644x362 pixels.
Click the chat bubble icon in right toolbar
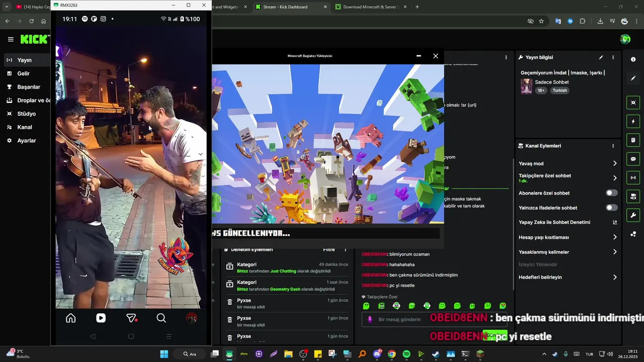click(633, 159)
